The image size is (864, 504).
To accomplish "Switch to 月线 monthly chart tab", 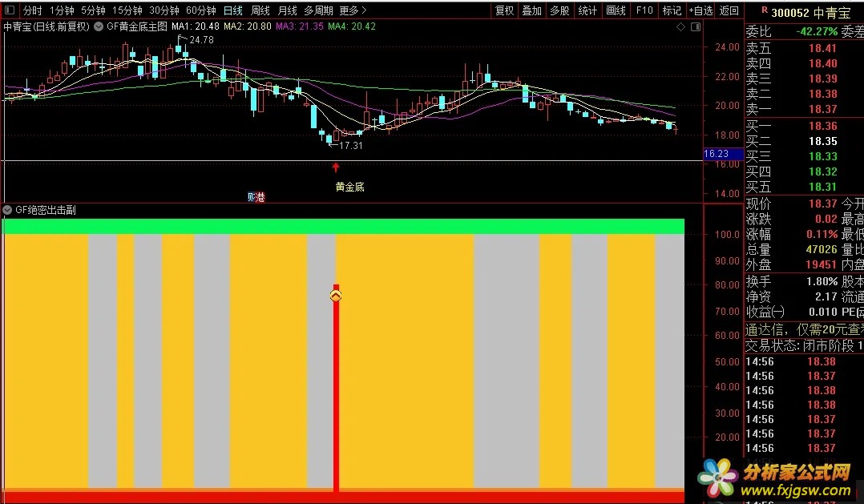I will point(287,10).
